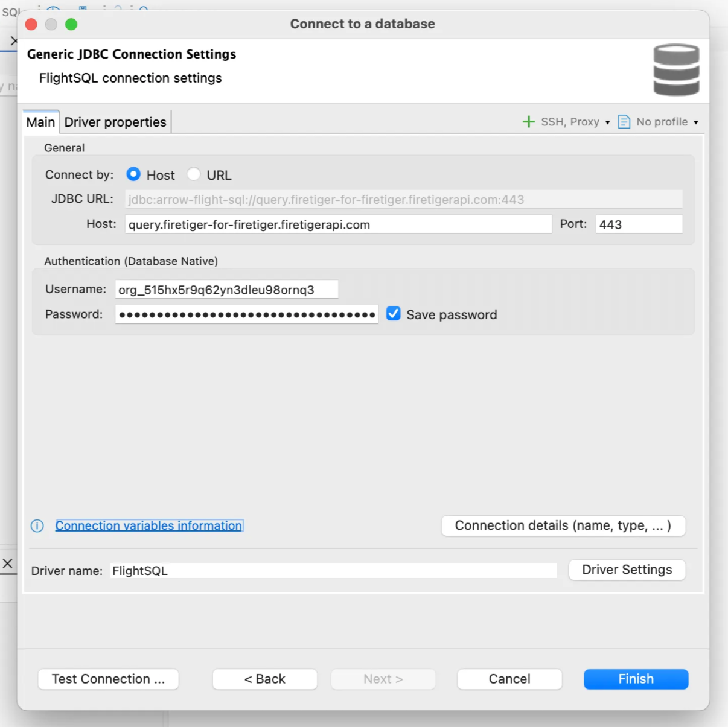Click the green maximize window button
Screen dimensions: 728x727
click(71, 24)
